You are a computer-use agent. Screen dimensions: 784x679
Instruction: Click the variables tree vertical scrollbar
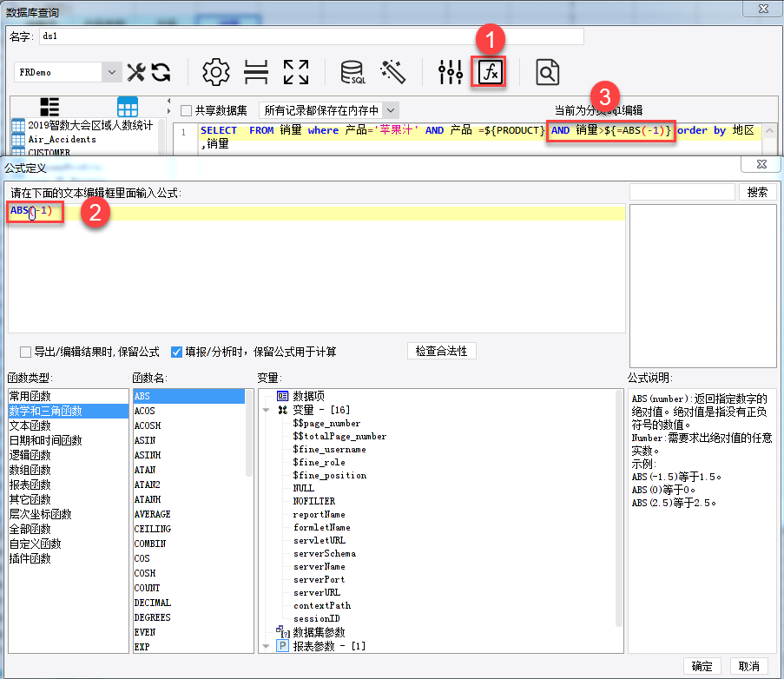(x=618, y=508)
